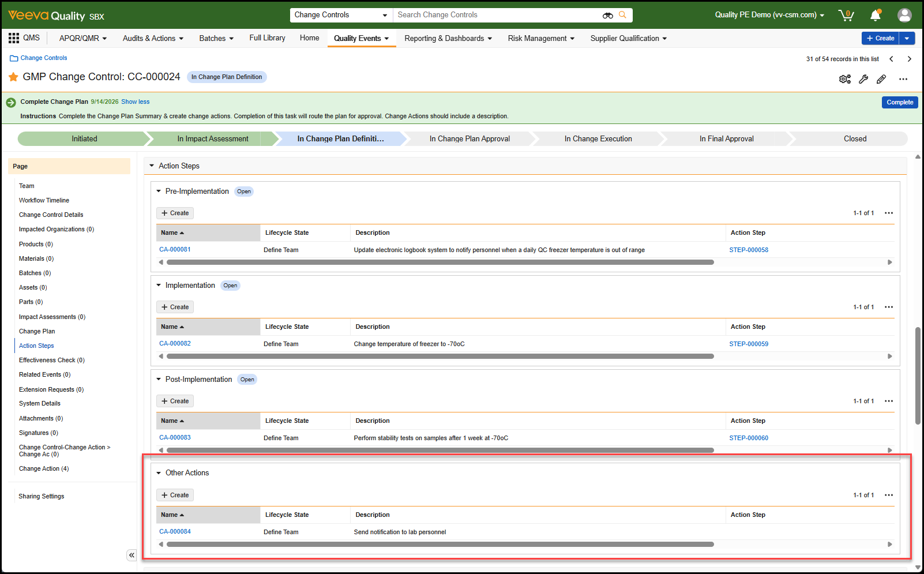Click the shopping cart icon
This screenshot has height=574, width=924.
[x=846, y=15]
